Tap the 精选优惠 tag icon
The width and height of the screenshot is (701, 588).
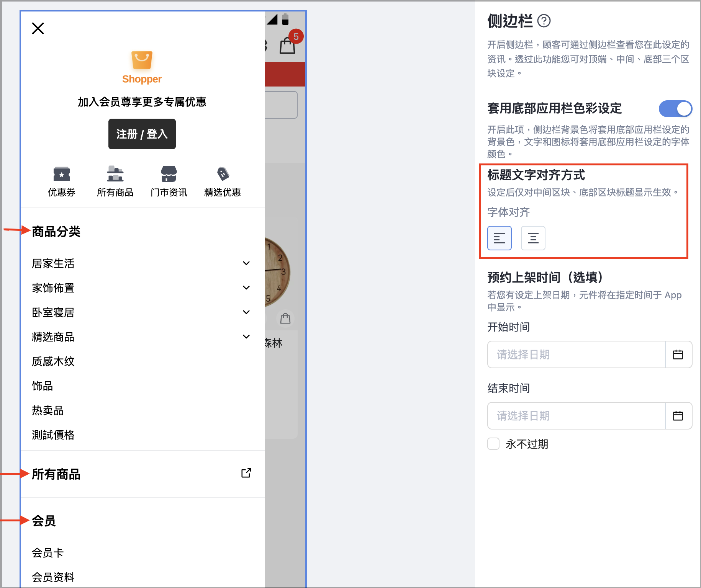click(x=223, y=174)
